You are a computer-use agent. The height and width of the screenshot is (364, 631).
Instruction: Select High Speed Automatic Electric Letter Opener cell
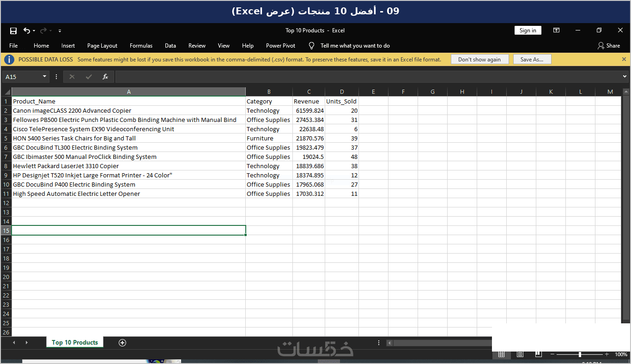click(x=129, y=194)
